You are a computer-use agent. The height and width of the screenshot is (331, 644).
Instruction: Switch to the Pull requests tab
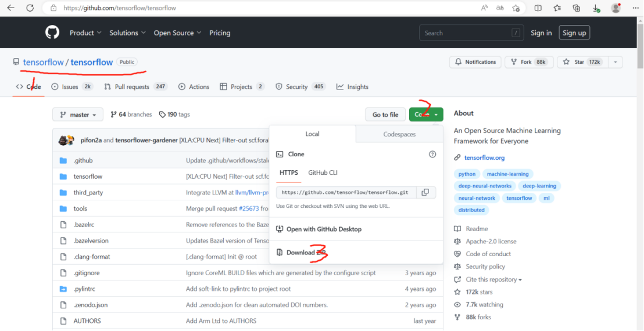[x=136, y=87]
